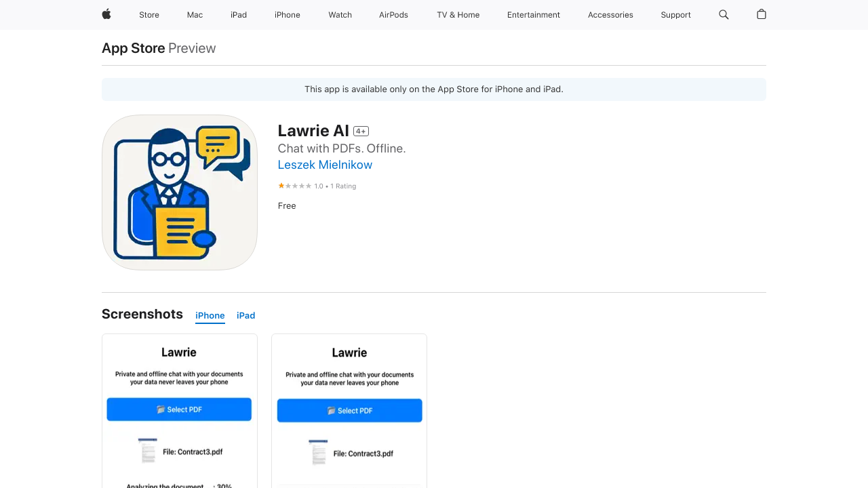This screenshot has width=868, height=488.
Task: Open the TV & Home menu
Action: pyautogui.click(x=458, y=15)
